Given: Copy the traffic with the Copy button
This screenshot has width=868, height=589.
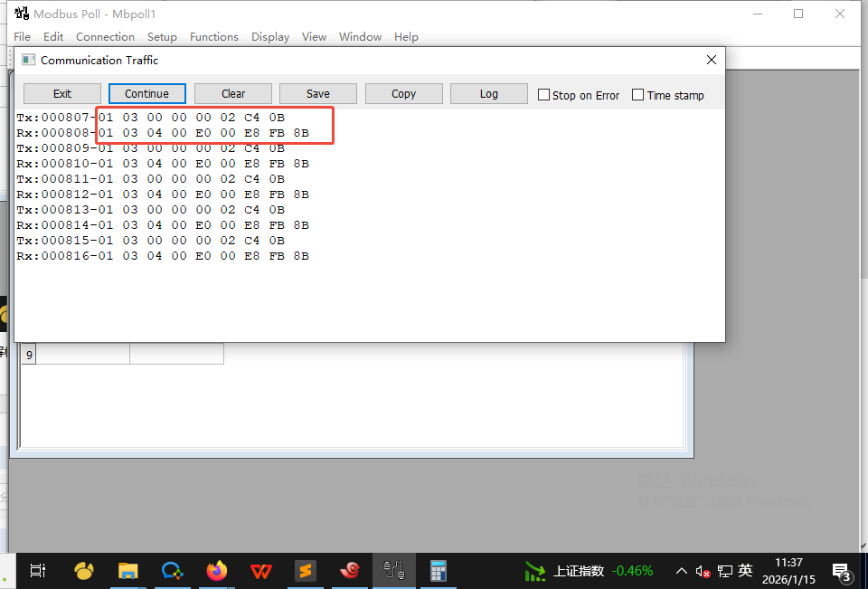Looking at the screenshot, I should 403,93.
